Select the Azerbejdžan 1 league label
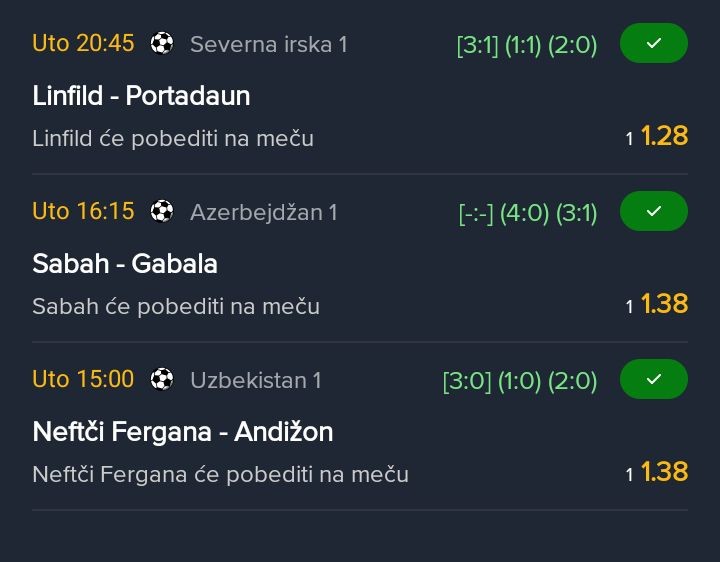The image size is (720, 562). tap(263, 212)
